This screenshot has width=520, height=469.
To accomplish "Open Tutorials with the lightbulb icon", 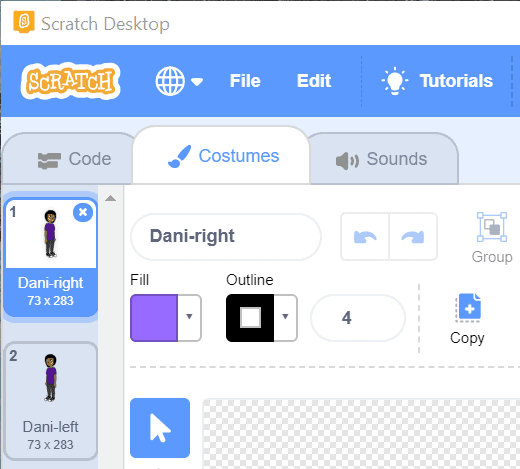I will click(437, 81).
